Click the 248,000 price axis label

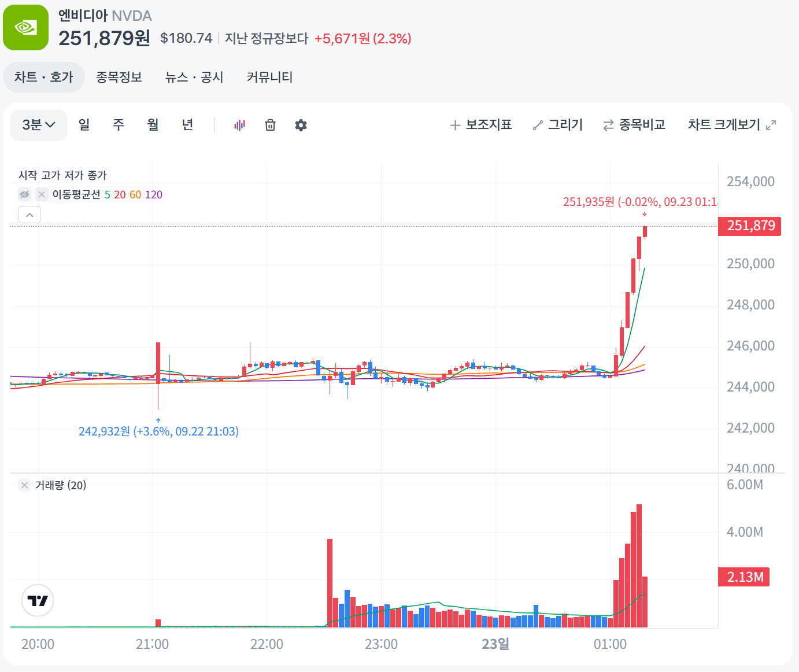pos(750,305)
